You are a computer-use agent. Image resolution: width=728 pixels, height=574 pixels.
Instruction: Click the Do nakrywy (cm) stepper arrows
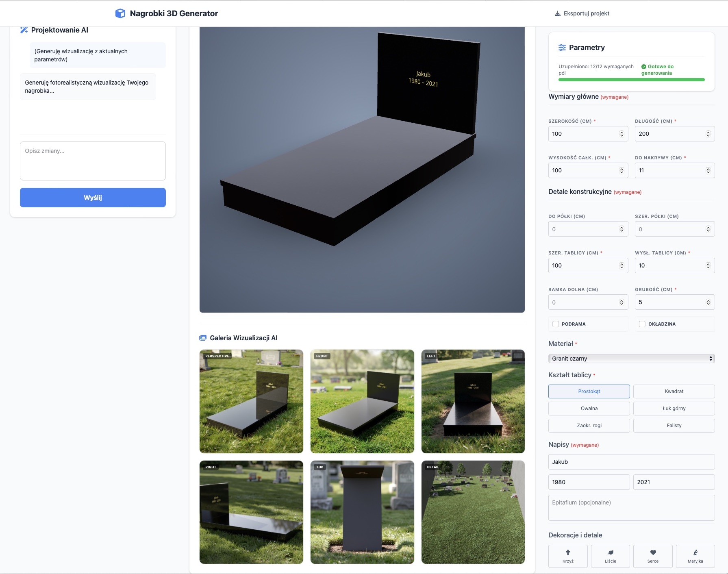tap(708, 170)
